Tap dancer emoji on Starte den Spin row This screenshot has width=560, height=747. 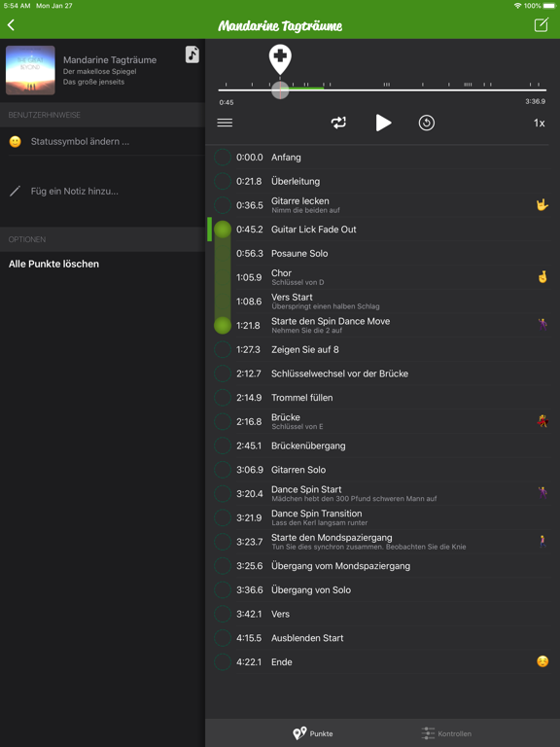(542, 325)
